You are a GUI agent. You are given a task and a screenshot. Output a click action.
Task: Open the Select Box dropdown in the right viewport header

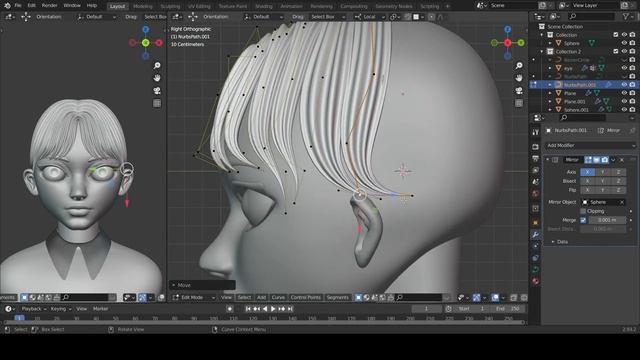coord(328,17)
